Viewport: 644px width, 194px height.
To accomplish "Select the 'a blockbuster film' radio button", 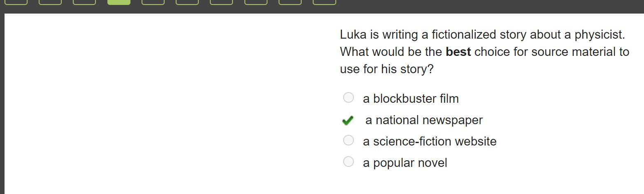I will pos(348,97).
